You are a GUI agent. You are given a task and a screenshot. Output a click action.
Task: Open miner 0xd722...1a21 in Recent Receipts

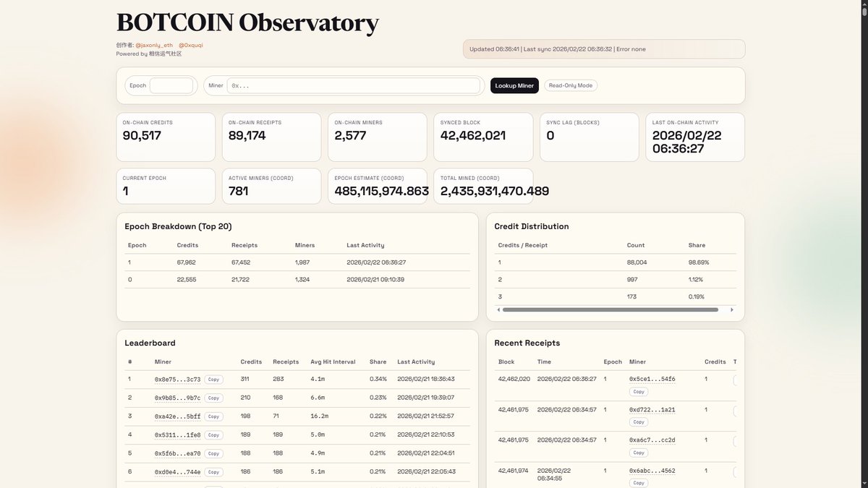[x=652, y=409]
